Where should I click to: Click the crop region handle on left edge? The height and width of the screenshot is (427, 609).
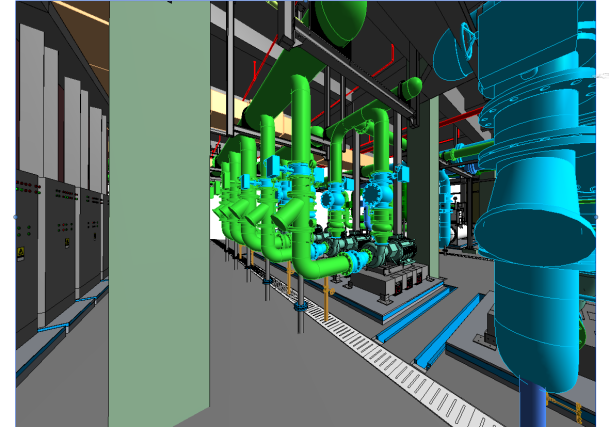tap(15, 215)
